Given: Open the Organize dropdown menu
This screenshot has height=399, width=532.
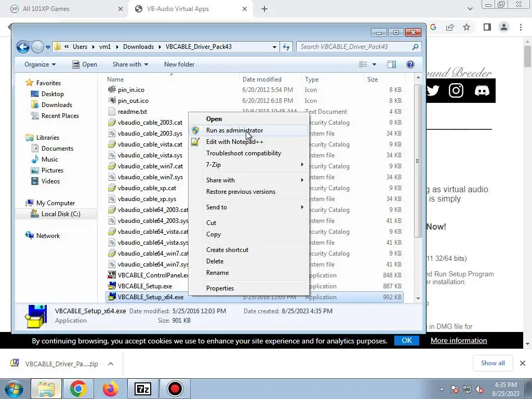Looking at the screenshot, I should [40, 64].
